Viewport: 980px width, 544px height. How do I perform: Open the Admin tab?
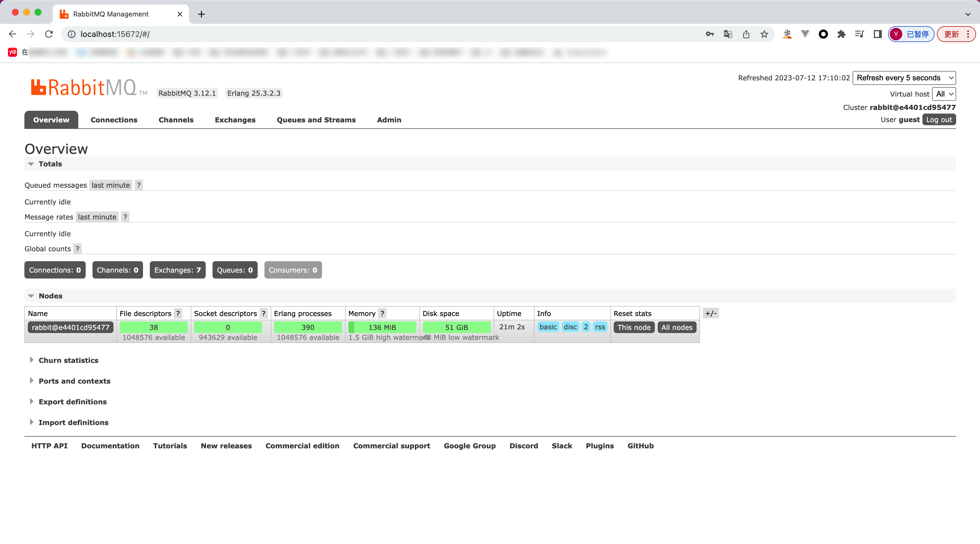point(389,120)
